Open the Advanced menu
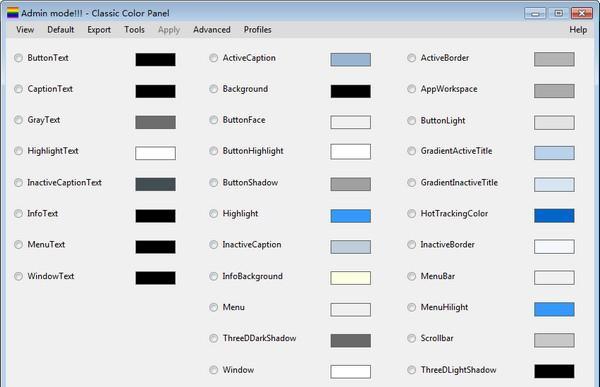600x387 pixels. point(212,29)
